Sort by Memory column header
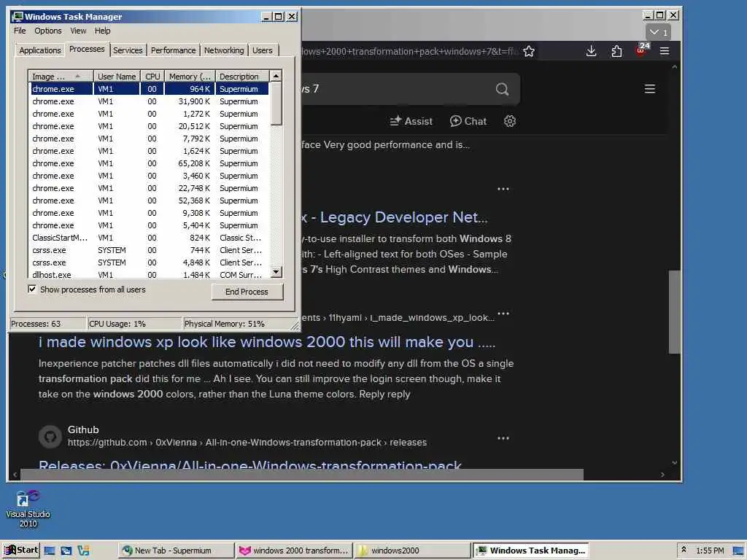 (x=190, y=76)
